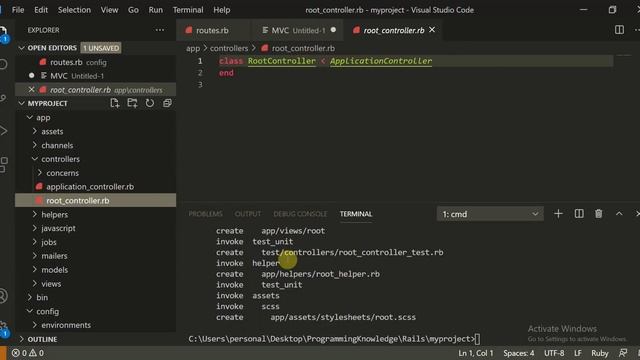Kill terminal with the trash icon
This screenshot has width=640, height=360.
598,214
